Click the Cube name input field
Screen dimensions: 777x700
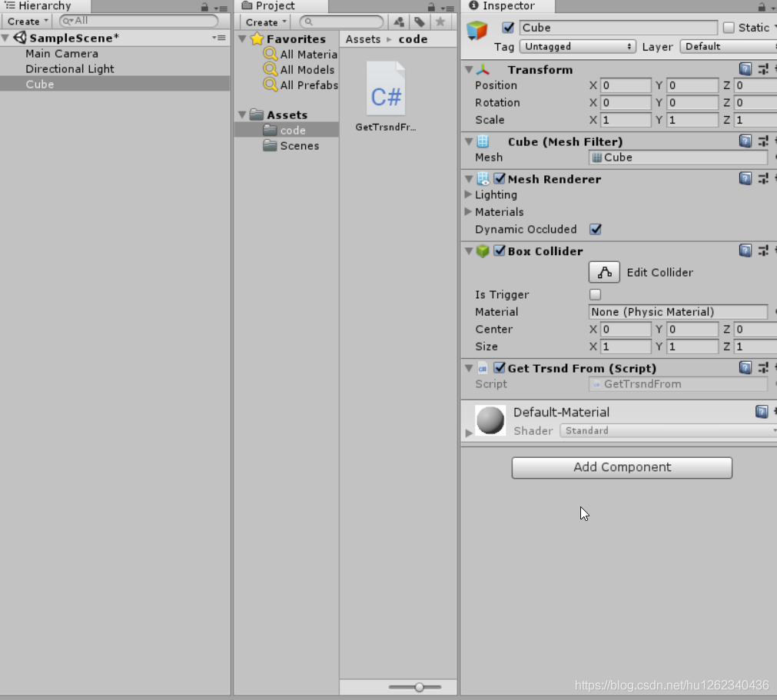pos(618,28)
